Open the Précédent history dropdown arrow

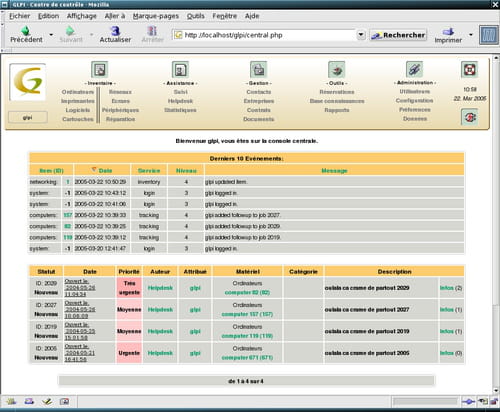(x=51, y=34)
